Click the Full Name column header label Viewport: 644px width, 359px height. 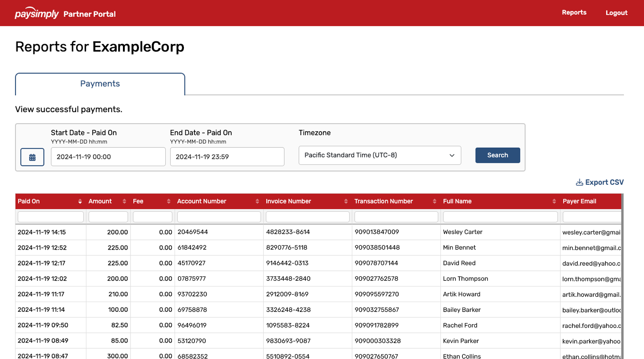pos(457,202)
